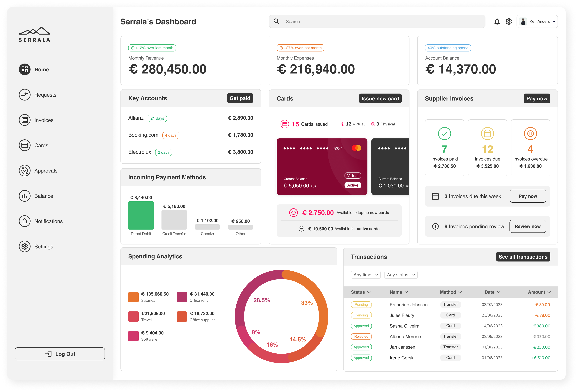The image size is (578, 392).
Task: Go to Cards in the sidebar
Action: [x=41, y=145]
